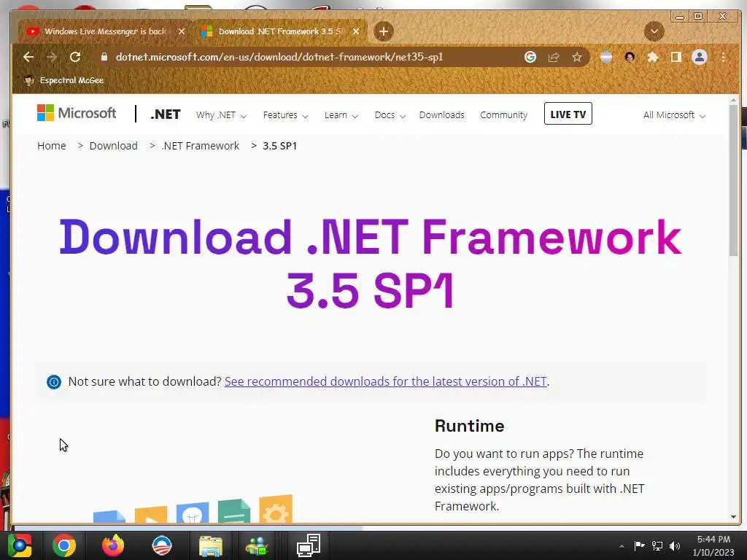Screen dimensions: 747x560
Task: Open the Espectral McGee bookmark
Action: click(63, 80)
